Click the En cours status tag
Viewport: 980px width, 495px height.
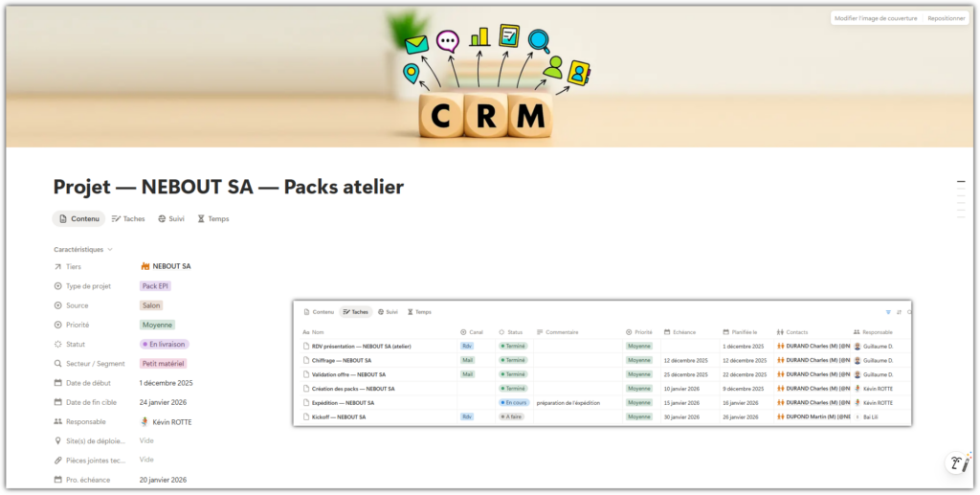(514, 402)
